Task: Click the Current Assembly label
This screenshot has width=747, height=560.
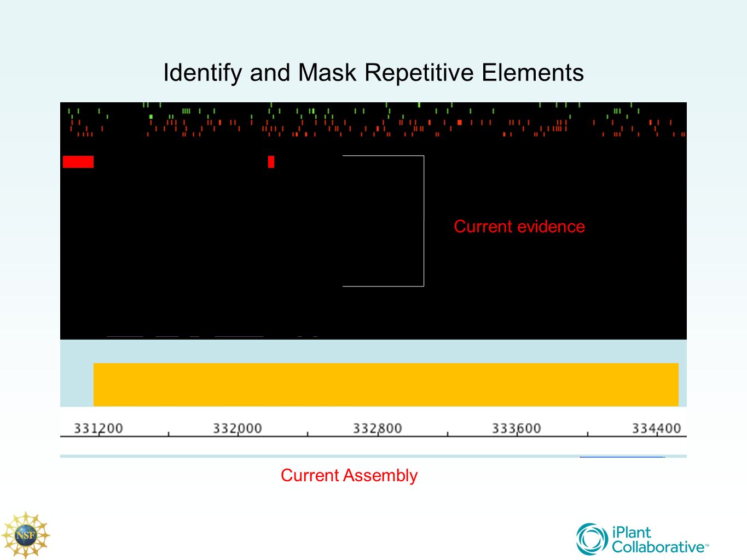Action: 349,475
